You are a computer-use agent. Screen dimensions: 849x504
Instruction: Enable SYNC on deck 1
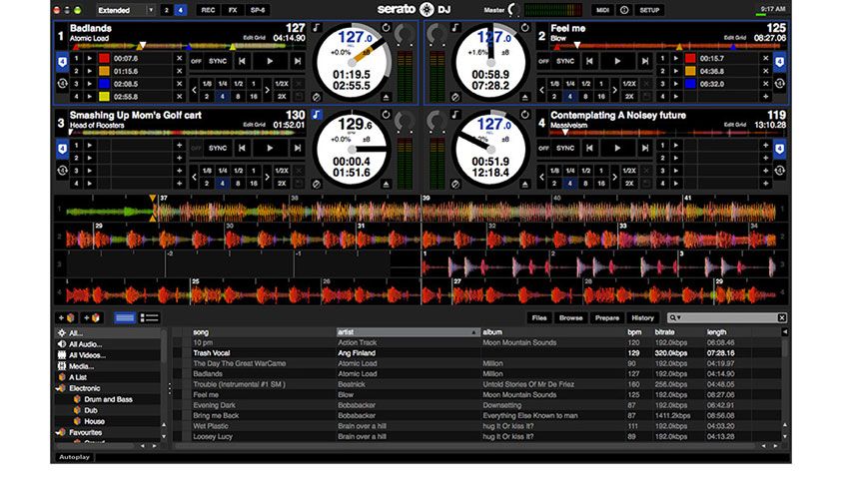pyautogui.click(x=218, y=62)
